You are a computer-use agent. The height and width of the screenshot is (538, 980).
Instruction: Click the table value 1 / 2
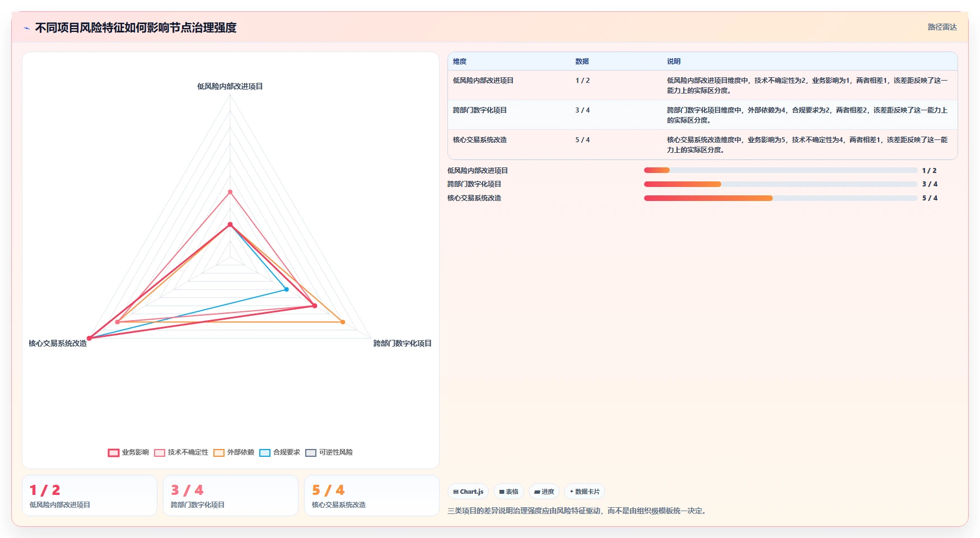582,81
